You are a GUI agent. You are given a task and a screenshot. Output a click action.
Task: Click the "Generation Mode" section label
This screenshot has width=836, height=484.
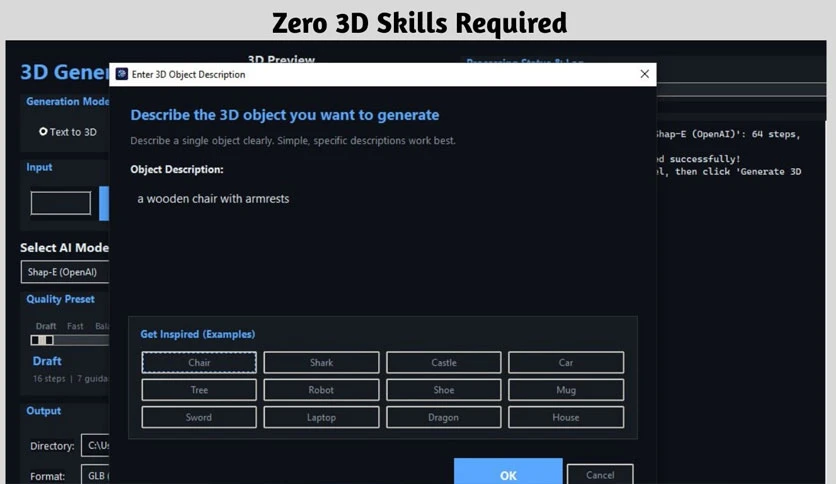(68, 101)
